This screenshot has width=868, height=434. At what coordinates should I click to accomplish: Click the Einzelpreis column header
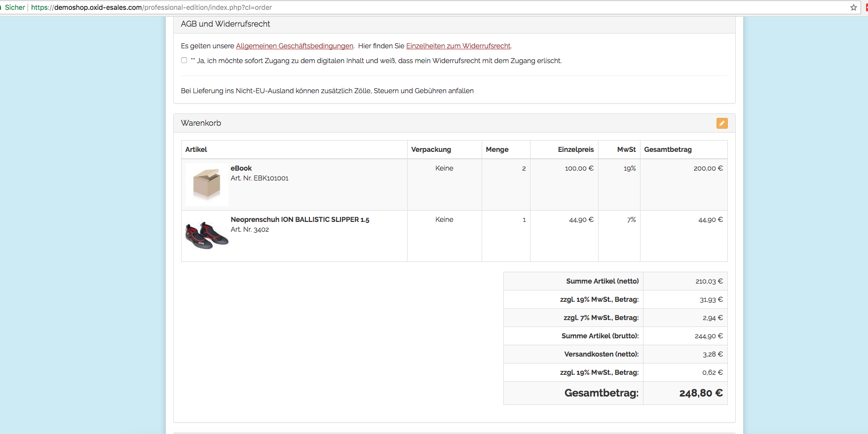(575, 149)
